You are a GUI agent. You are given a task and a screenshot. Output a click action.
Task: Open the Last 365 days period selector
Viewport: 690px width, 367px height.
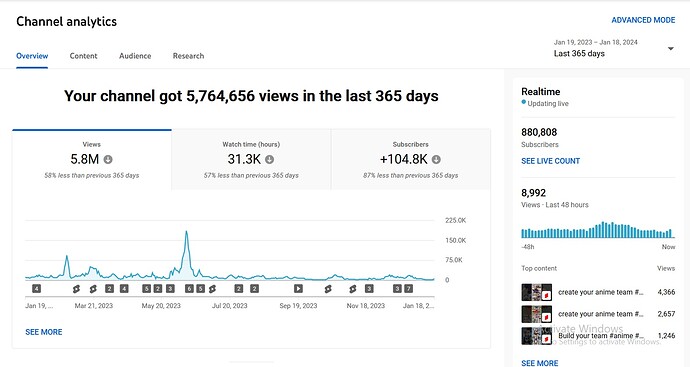click(613, 48)
